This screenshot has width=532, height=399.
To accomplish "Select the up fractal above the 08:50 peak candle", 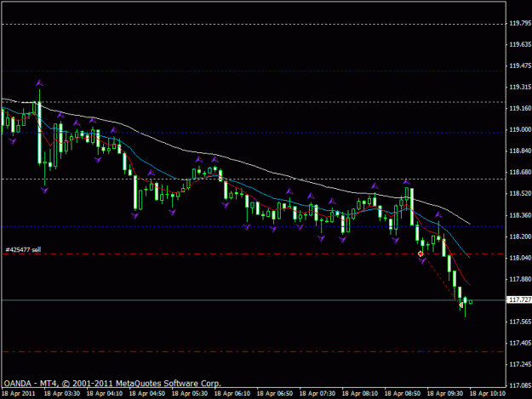I will coord(407,182).
